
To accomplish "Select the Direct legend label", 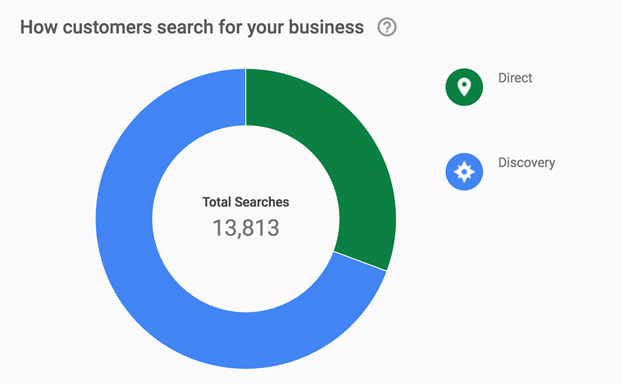I will pos(515,78).
